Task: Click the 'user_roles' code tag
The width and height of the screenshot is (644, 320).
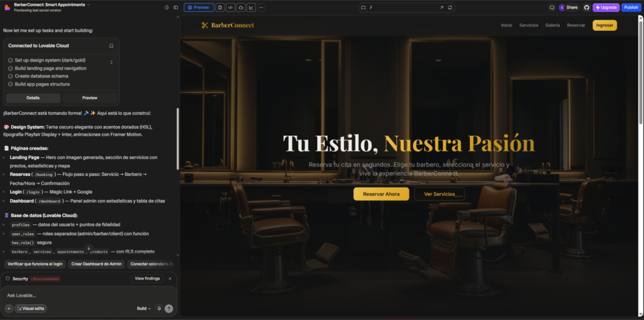Action: point(23,234)
